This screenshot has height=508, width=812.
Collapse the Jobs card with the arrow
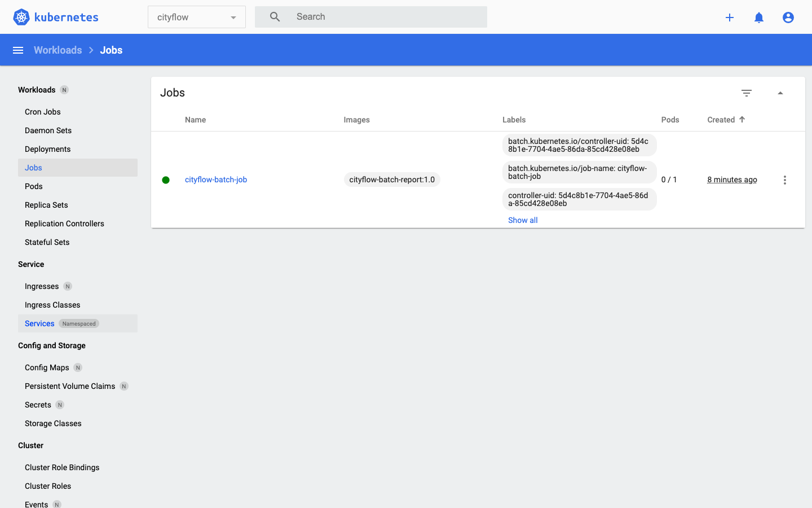tap(780, 93)
